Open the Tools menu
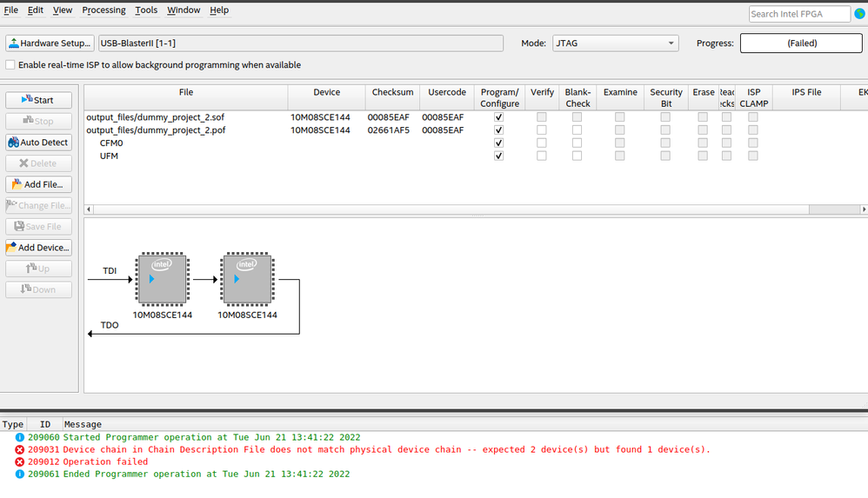868x498 pixels. 146,10
